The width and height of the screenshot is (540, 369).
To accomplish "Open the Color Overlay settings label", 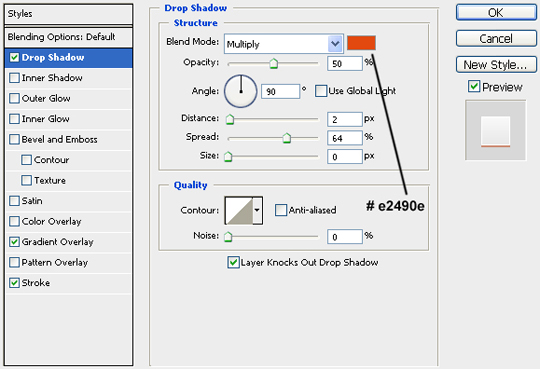I will [x=51, y=222].
